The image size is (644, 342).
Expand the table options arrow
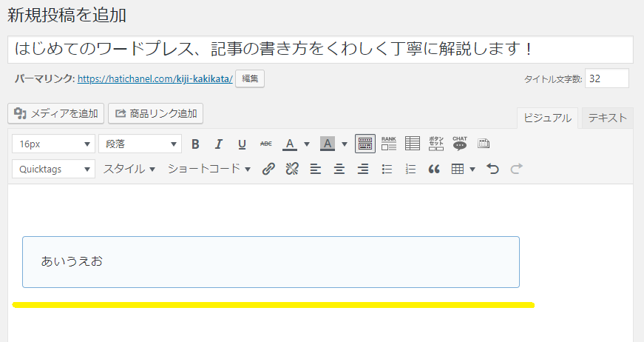472,169
